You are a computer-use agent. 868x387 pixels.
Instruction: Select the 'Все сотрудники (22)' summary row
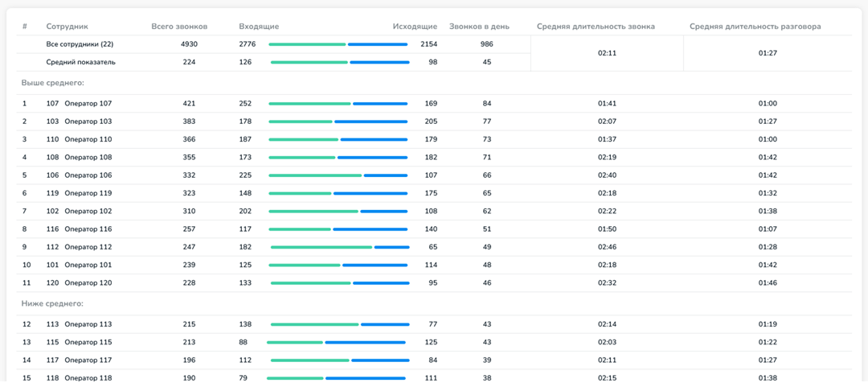point(80,44)
